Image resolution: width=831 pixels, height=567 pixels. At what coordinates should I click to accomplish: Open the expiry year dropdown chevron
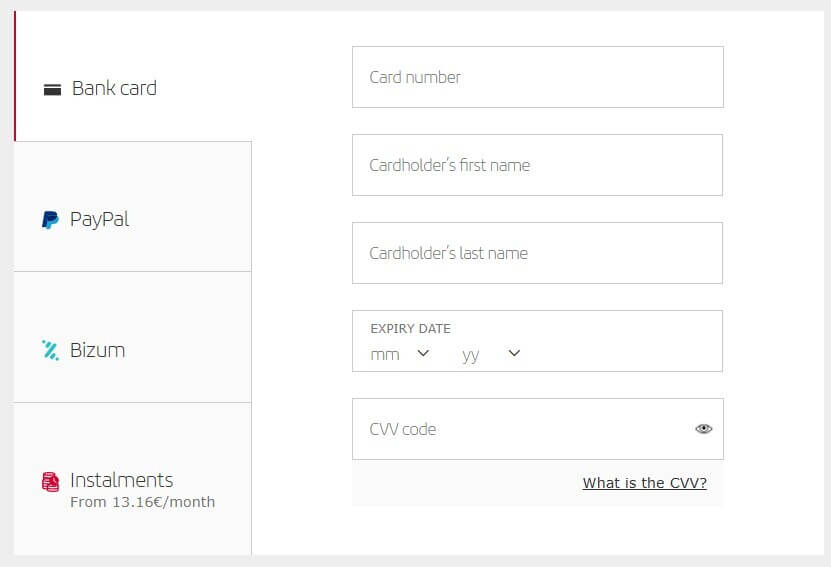514,353
